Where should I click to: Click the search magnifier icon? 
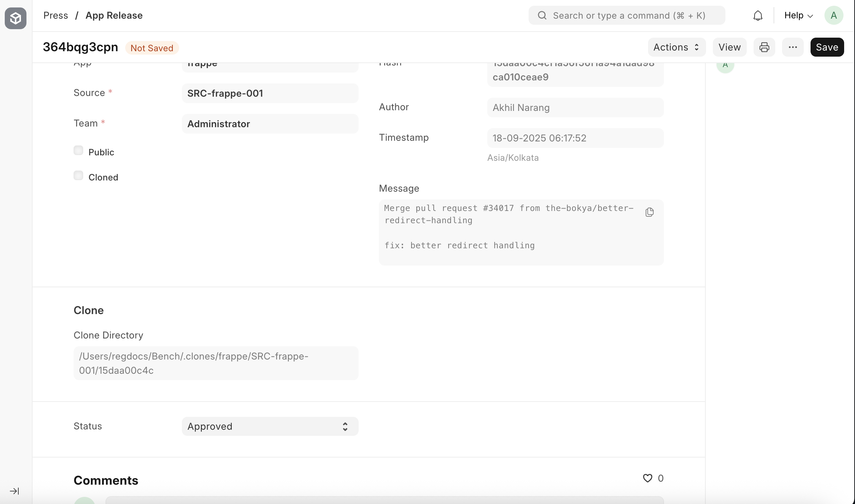click(x=542, y=15)
